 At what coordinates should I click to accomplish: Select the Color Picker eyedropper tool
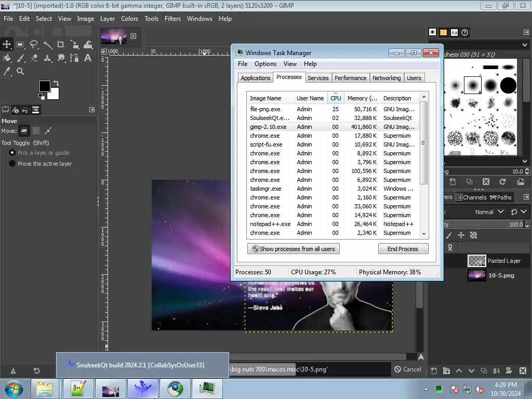point(7,71)
